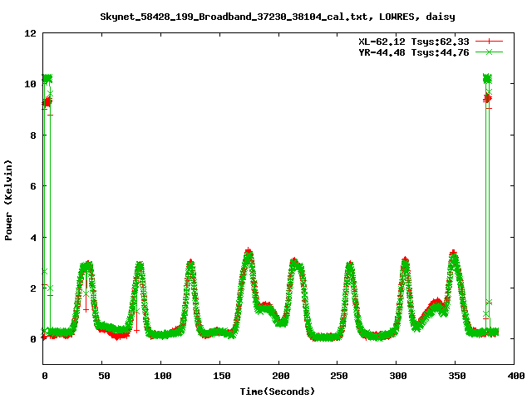Click the x-axis tick label 50
Viewport: 532px width, 399px height.
pyautogui.click(x=104, y=376)
